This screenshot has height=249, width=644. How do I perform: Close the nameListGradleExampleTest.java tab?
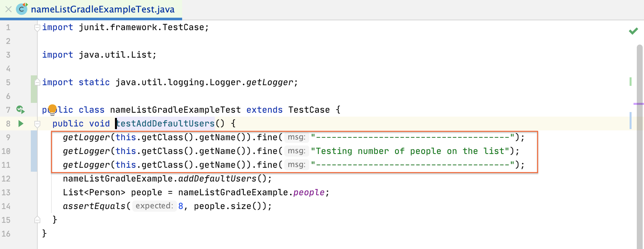[x=9, y=9]
